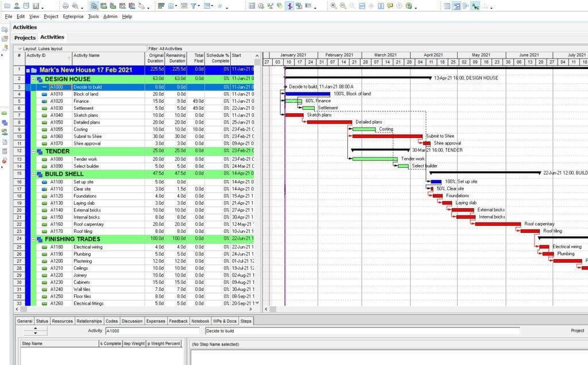Image resolution: width=588 pixels, height=365 pixels.
Task: Toggle the Gantt Chart display
Action: [456, 5]
